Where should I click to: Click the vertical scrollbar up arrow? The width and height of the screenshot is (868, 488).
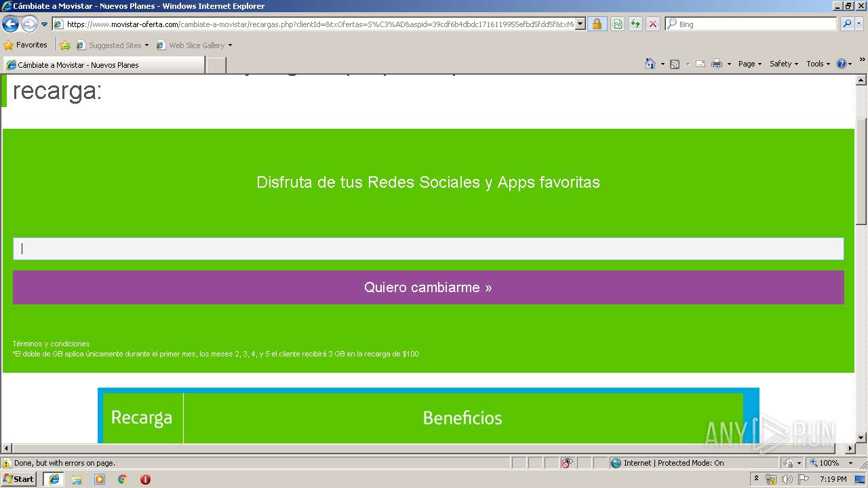[862, 80]
